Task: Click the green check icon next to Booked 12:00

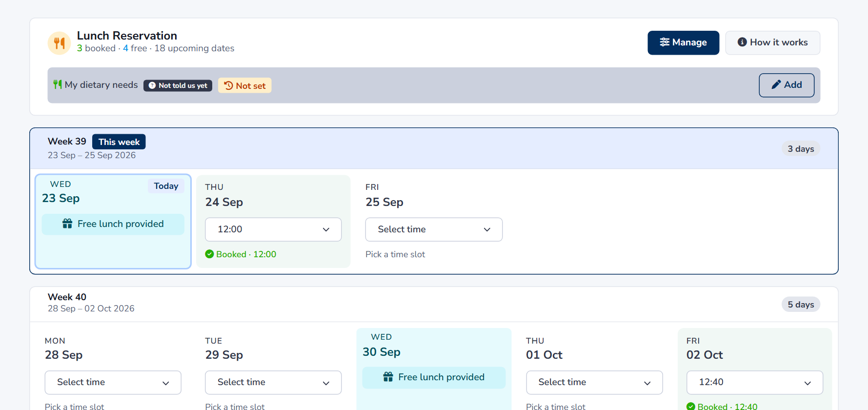Action: [x=209, y=254]
